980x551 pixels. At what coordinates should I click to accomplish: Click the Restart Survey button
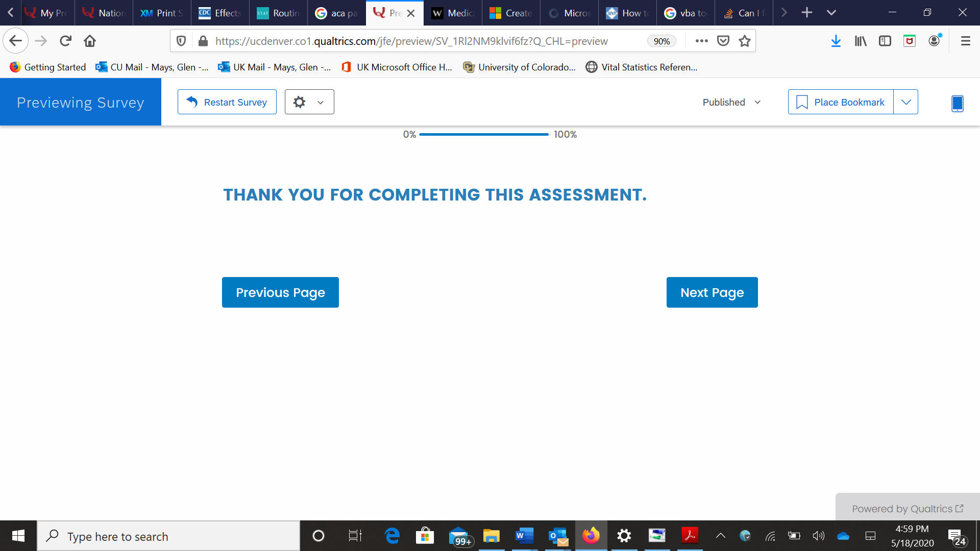227,102
